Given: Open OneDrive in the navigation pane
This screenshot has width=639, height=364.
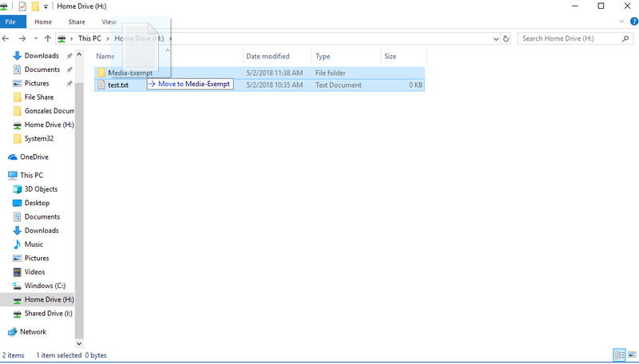Looking at the screenshot, I should pos(34,157).
